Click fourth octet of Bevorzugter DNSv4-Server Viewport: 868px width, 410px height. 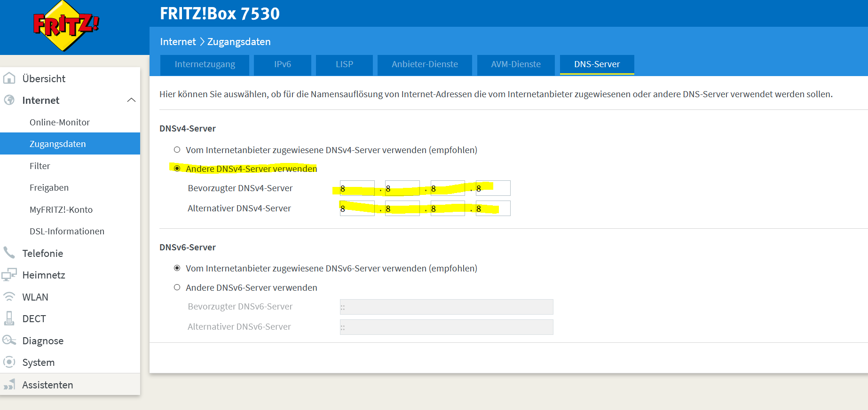(493, 188)
